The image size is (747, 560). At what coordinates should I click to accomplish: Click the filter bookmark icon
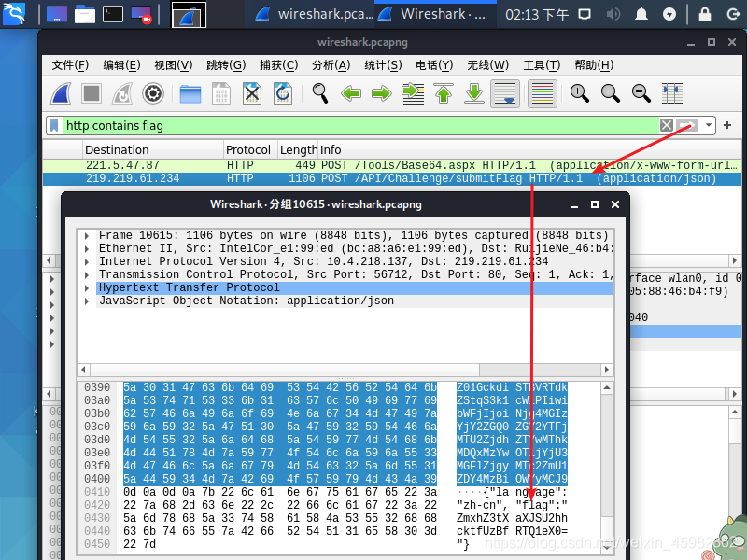click(54, 126)
